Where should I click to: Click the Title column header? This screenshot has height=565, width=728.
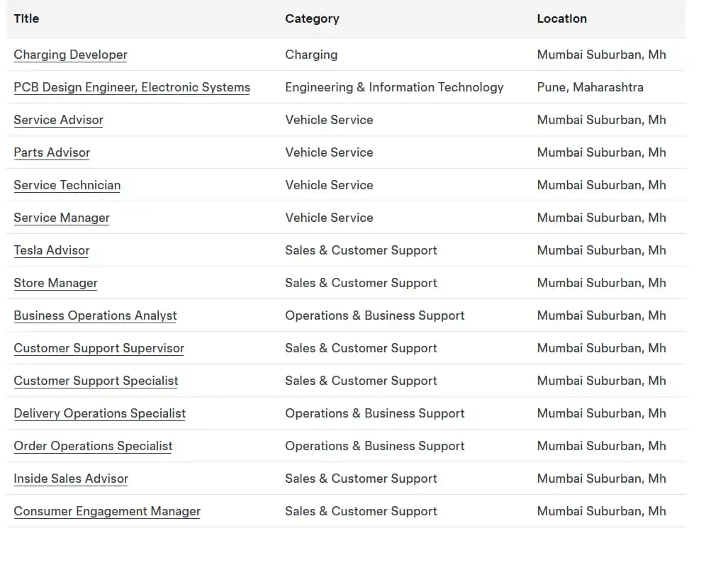pyautogui.click(x=26, y=18)
